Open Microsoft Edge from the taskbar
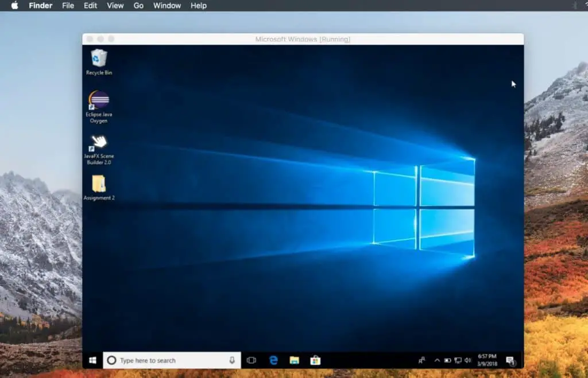 click(273, 360)
